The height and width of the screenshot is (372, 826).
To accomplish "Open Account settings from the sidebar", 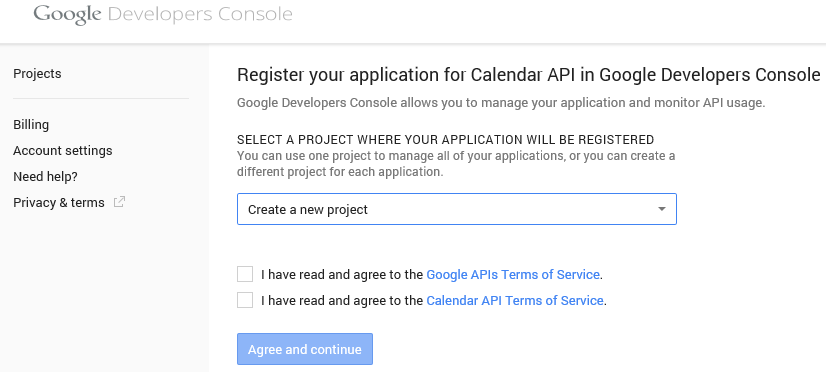I will pos(63,150).
